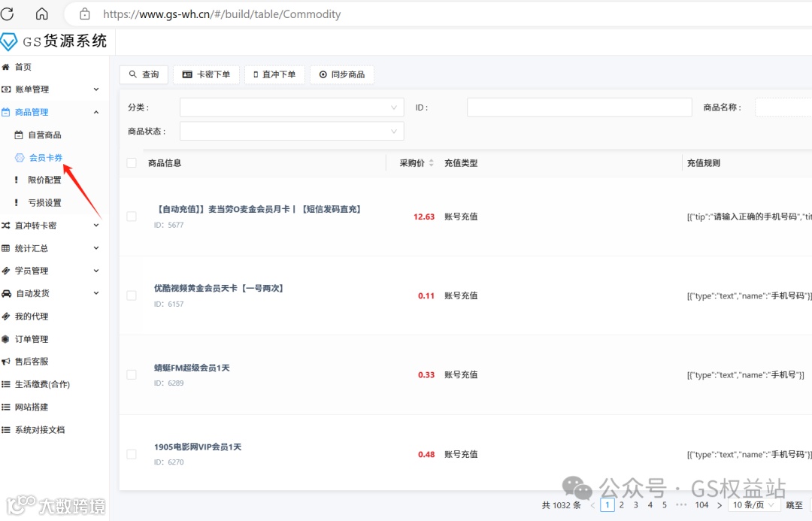Click product name 蜻蜓FM超级会员1天
The height and width of the screenshot is (521, 812).
tap(192, 368)
